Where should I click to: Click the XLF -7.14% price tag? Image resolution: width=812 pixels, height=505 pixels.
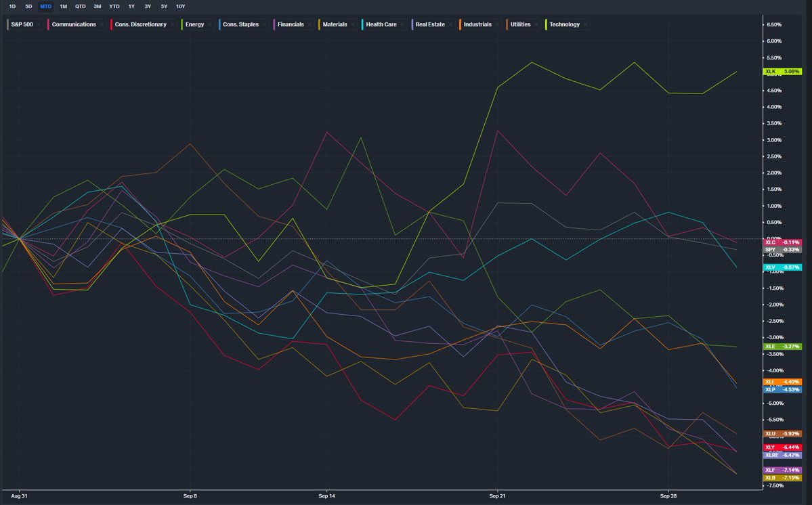tap(782, 470)
